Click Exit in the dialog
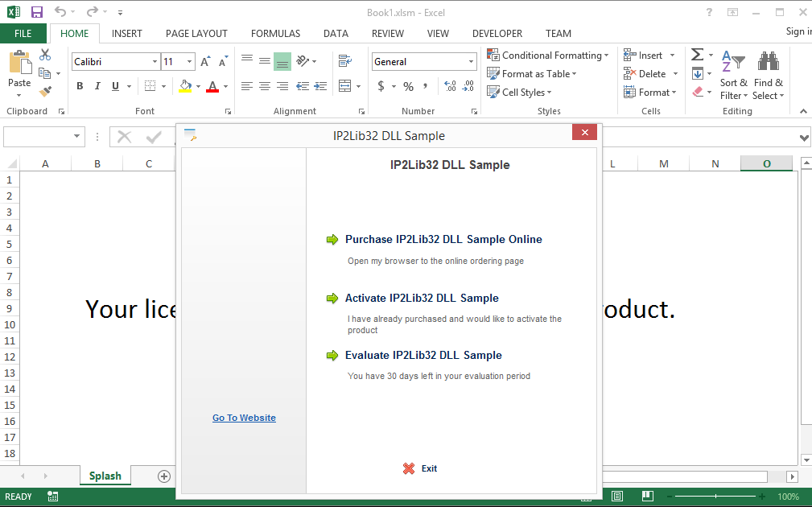 pos(420,468)
